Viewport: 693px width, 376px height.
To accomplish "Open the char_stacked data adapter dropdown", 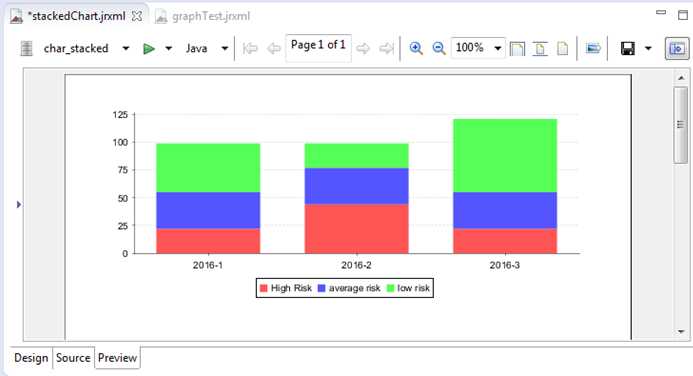I will point(126,48).
